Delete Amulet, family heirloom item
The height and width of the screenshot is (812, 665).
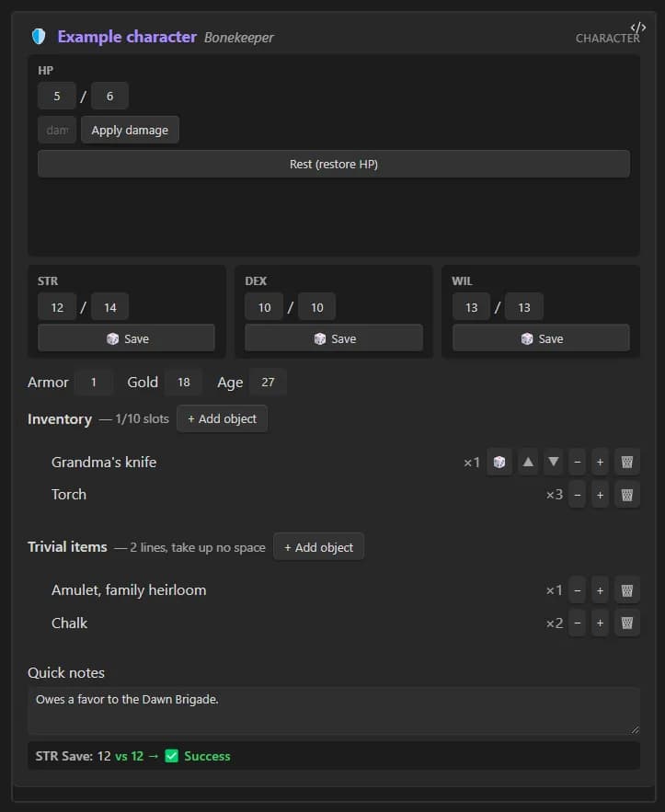click(x=626, y=590)
